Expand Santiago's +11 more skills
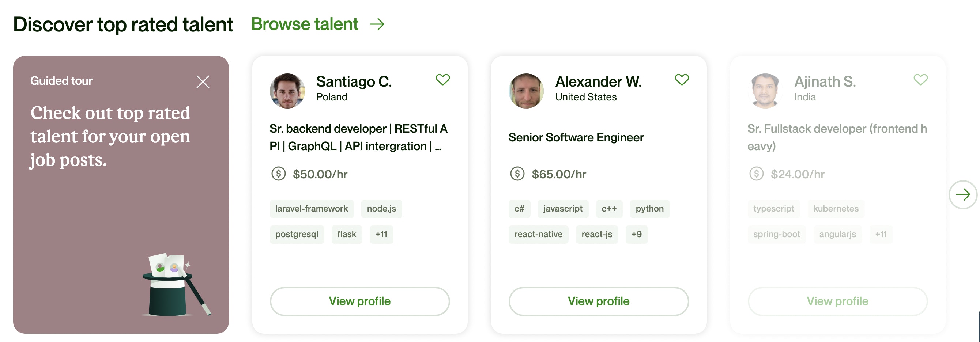Image resolution: width=980 pixels, height=342 pixels. (x=381, y=234)
